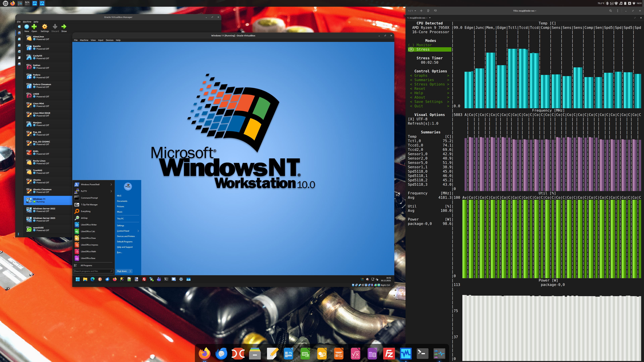Click the VirtualBox Settings gear icon
This screenshot has width=644, height=362.
[x=44, y=27]
